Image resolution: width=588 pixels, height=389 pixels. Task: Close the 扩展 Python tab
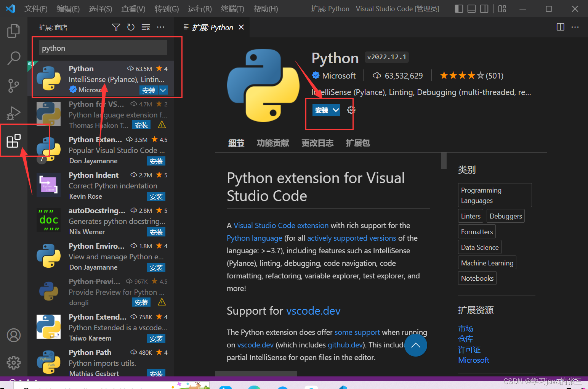241,27
